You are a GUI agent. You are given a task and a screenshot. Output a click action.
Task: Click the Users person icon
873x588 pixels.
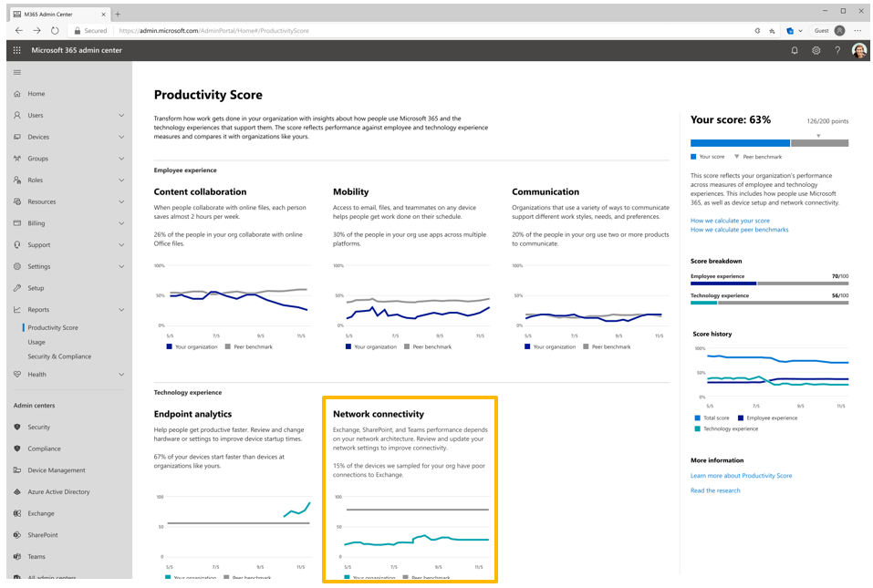point(17,115)
